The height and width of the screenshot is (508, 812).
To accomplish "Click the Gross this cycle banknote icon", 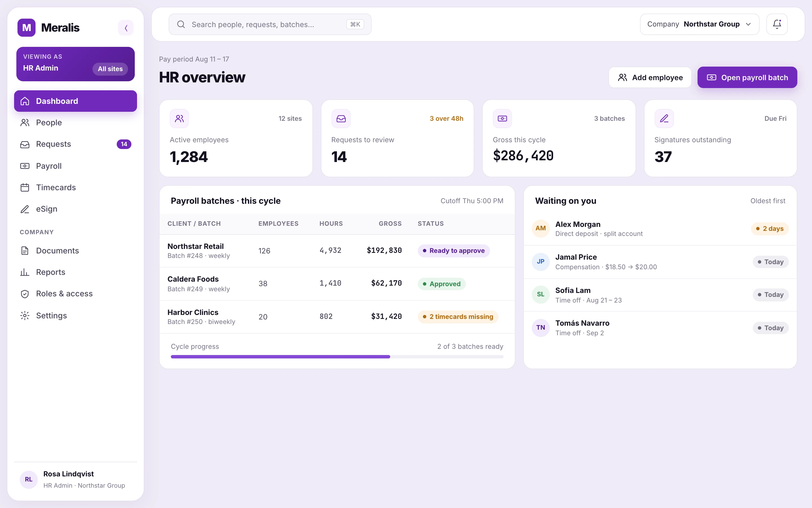I will tap(502, 119).
